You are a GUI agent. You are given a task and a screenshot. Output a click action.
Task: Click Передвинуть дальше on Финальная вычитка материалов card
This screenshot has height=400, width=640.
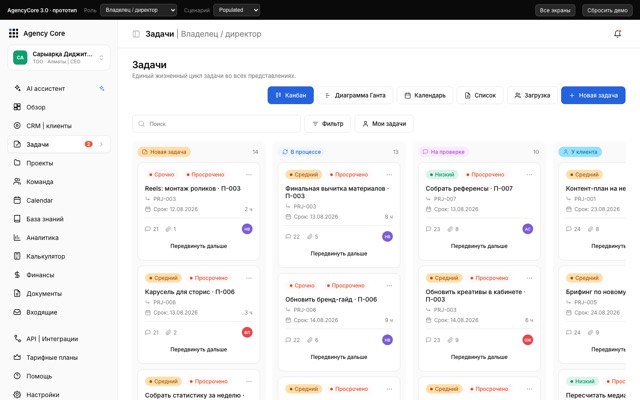(x=339, y=253)
